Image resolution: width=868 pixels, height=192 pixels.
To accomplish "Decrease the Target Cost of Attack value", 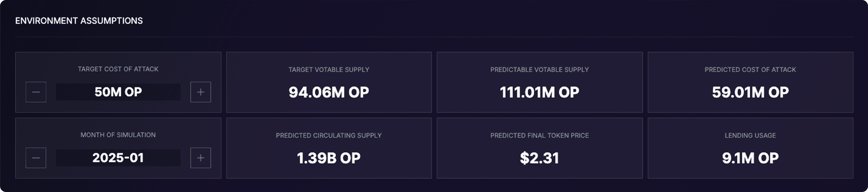I will tap(36, 92).
